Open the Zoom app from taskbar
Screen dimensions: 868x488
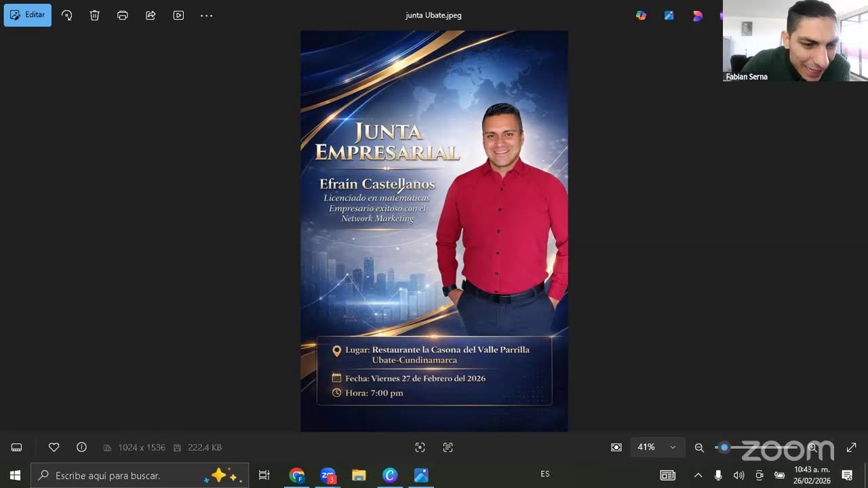click(x=328, y=475)
